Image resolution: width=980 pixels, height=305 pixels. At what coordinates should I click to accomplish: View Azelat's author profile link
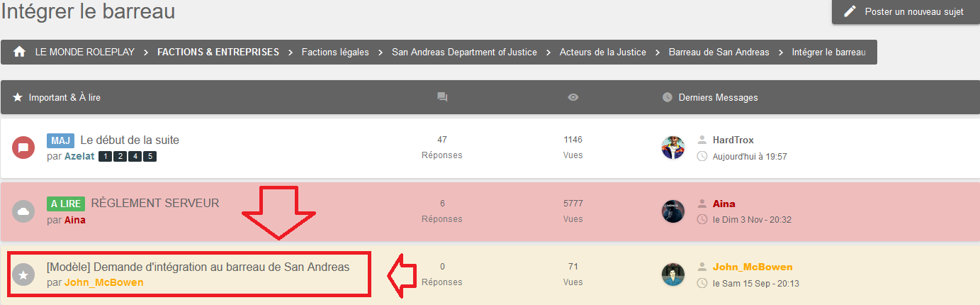79,156
